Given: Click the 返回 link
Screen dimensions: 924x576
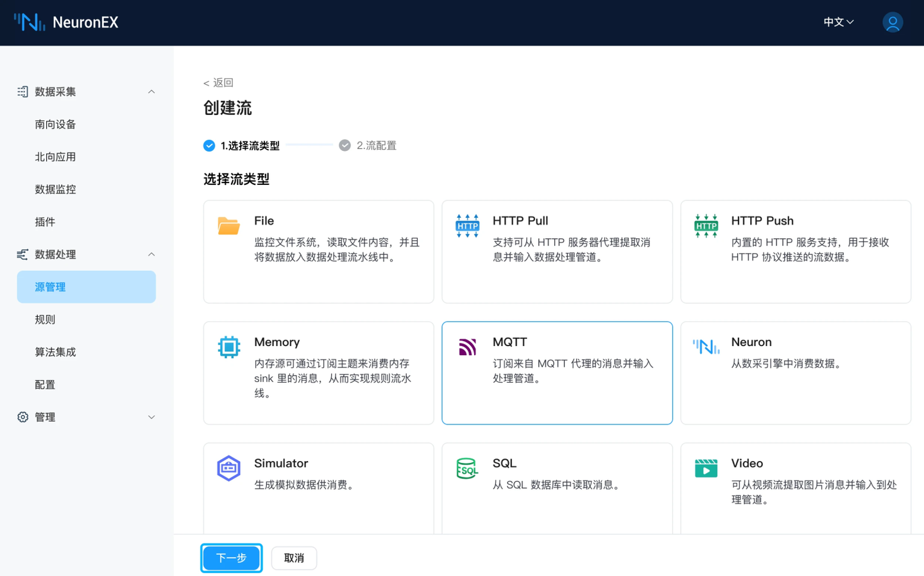Looking at the screenshot, I should (218, 82).
